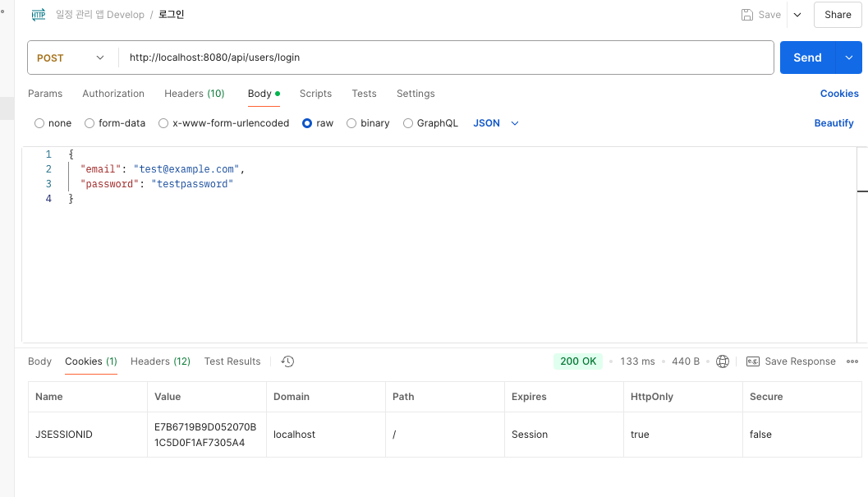
Task: Open the response Headers (12) tab
Action: click(160, 361)
